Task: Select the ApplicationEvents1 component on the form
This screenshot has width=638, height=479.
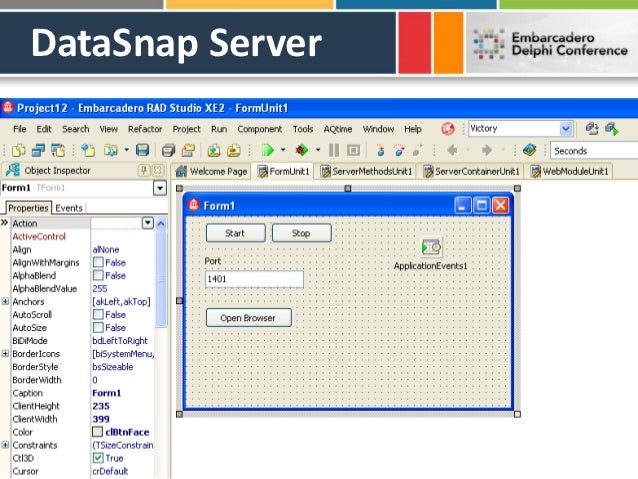Action: (x=431, y=247)
